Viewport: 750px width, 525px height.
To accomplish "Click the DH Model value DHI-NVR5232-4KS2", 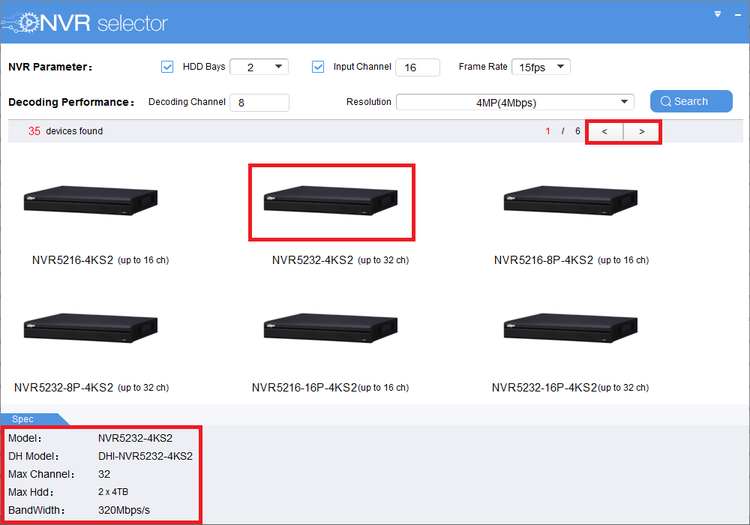I will coord(145,456).
